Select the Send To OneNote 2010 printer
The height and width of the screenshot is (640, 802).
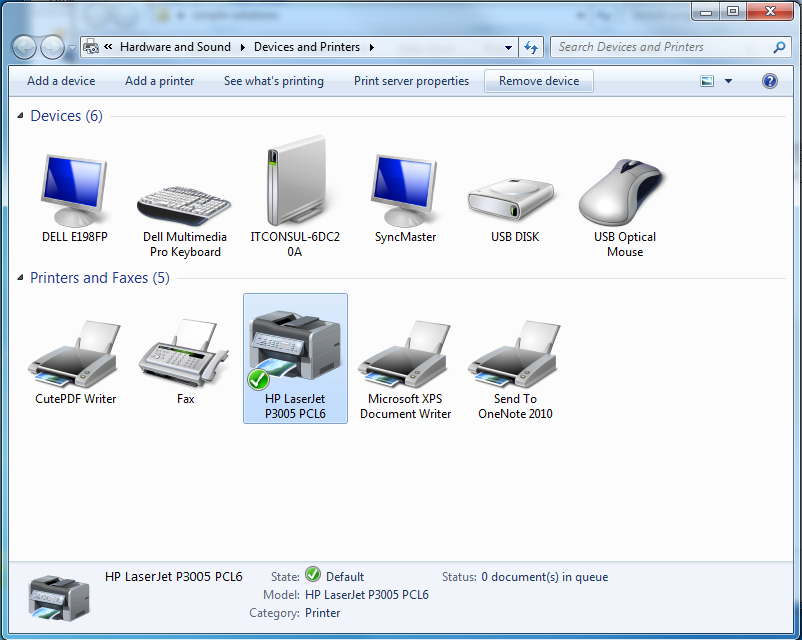tap(515, 356)
